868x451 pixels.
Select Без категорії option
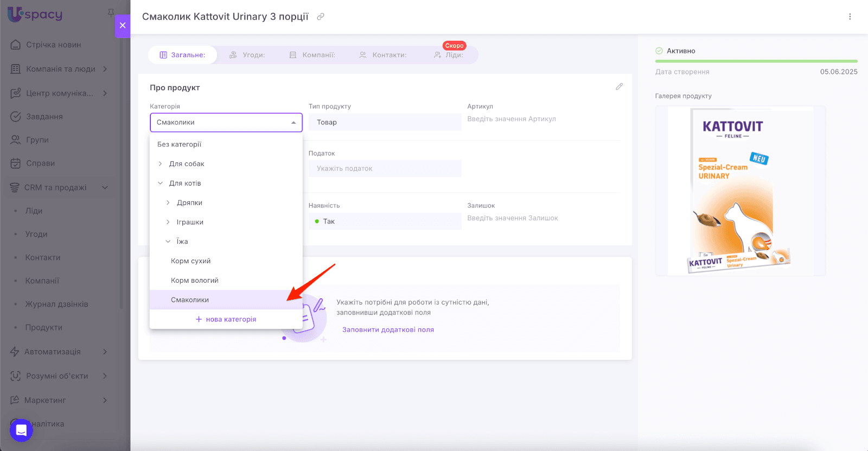click(x=226, y=144)
